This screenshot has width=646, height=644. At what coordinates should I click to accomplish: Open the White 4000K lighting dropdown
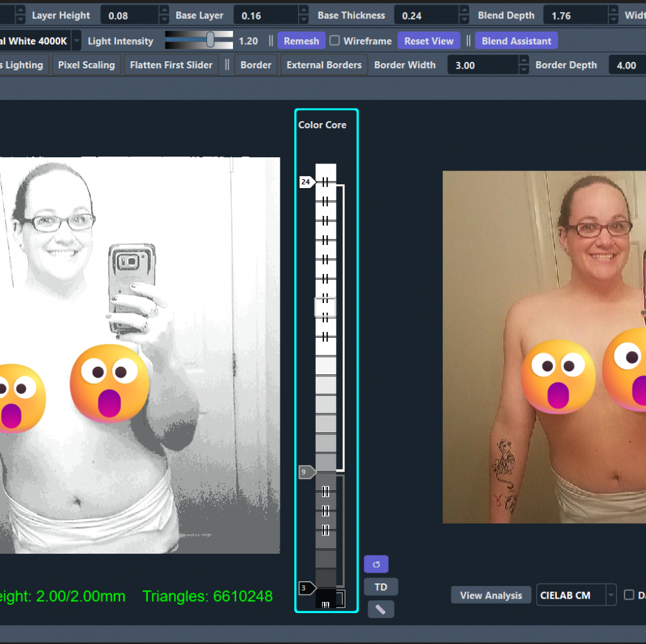click(76, 40)
